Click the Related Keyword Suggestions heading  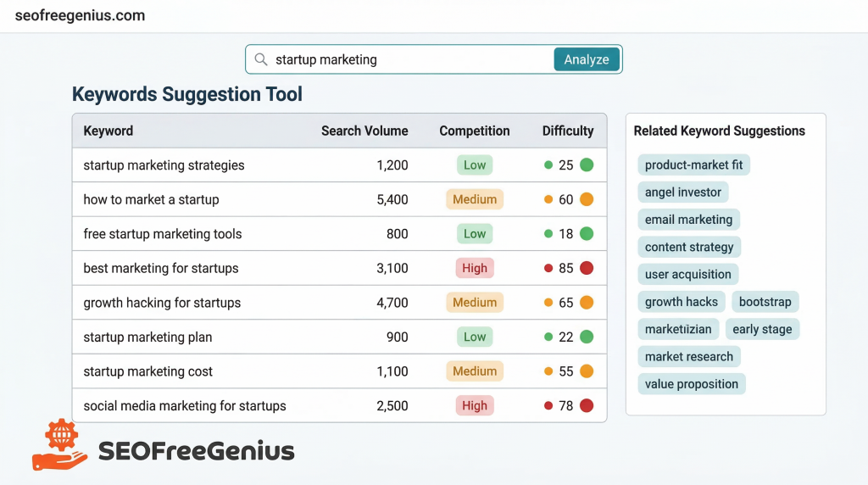719,131
